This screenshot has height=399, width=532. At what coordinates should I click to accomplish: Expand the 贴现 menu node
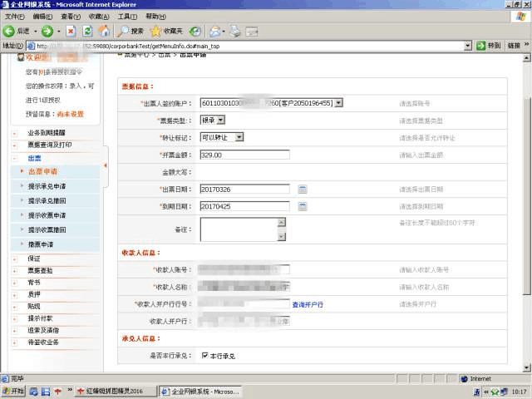click(15, 307)
